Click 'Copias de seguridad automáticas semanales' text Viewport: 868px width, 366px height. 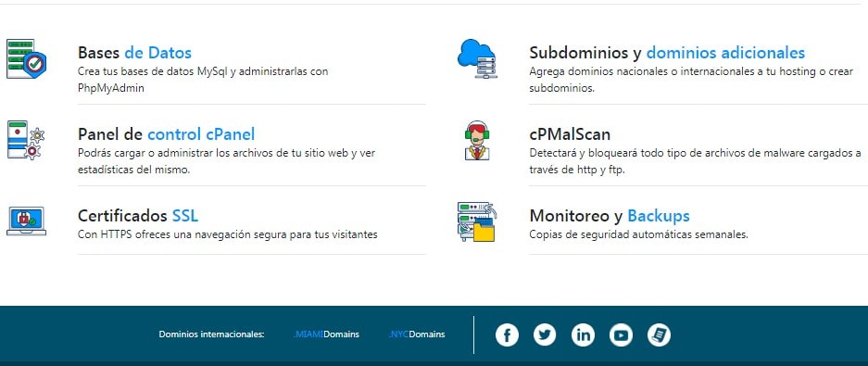639,234
